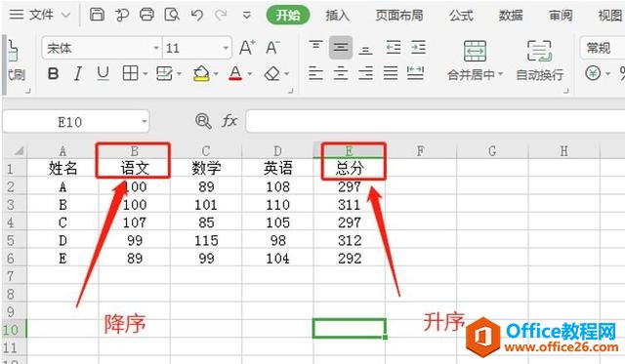The height and width of the screenshot is (364, 625).
Task: Click the 总分 header cell
Action: pyautogui.click(x=350, y=168)
